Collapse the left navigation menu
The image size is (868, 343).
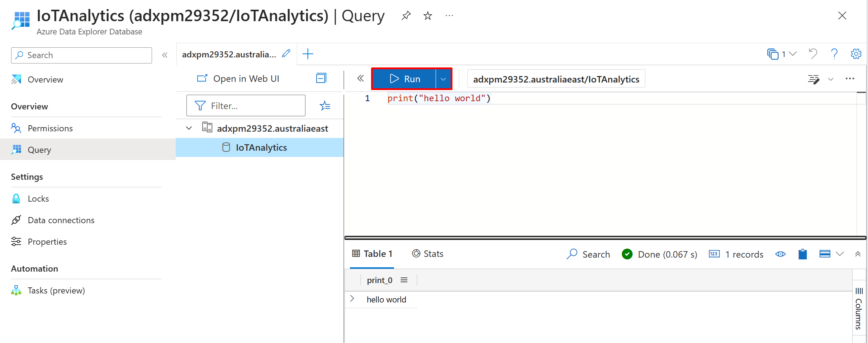[165, 55]
